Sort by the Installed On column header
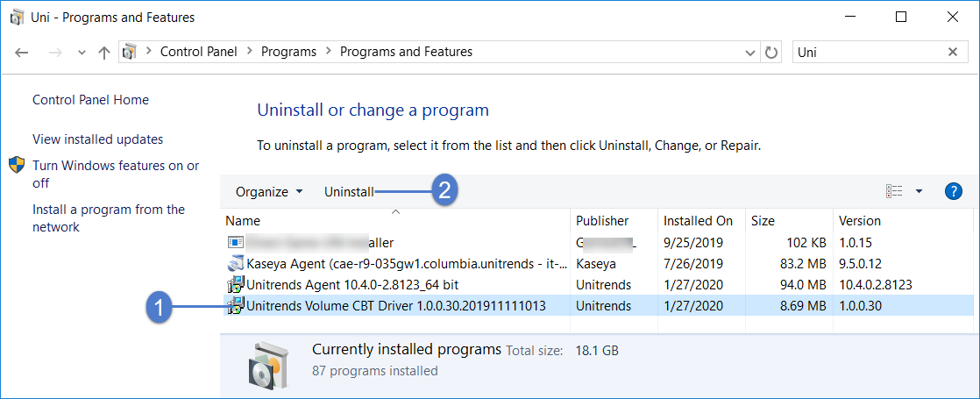Image resolution: width=980 pixels, height=399 pixels. click(700, 221)
